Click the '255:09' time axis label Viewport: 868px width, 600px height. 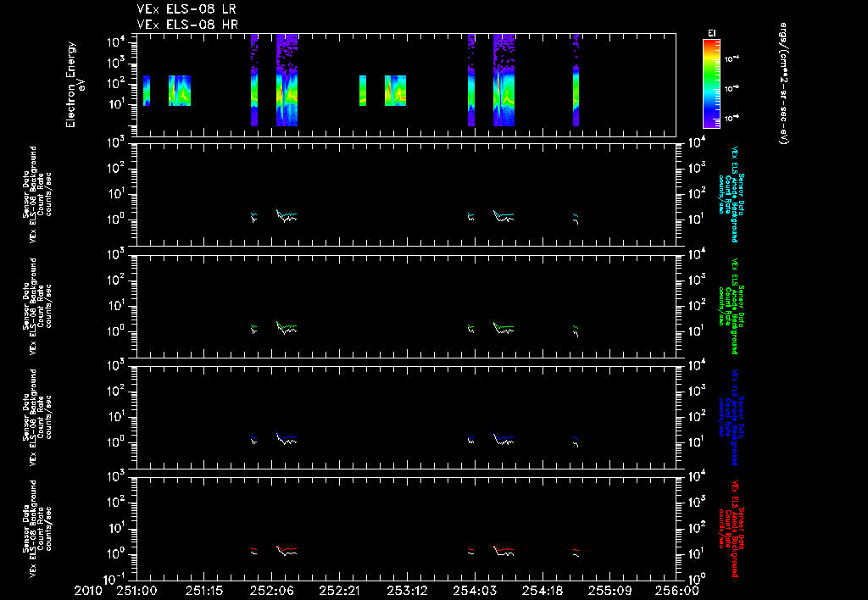pos(609,592)
